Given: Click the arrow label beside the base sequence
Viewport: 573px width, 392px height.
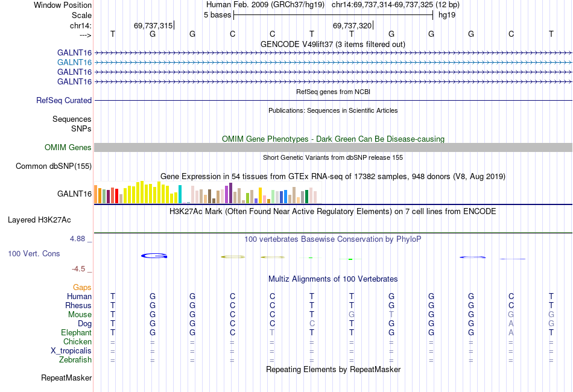Looking at the screenshot, I should tap(86, 35).
